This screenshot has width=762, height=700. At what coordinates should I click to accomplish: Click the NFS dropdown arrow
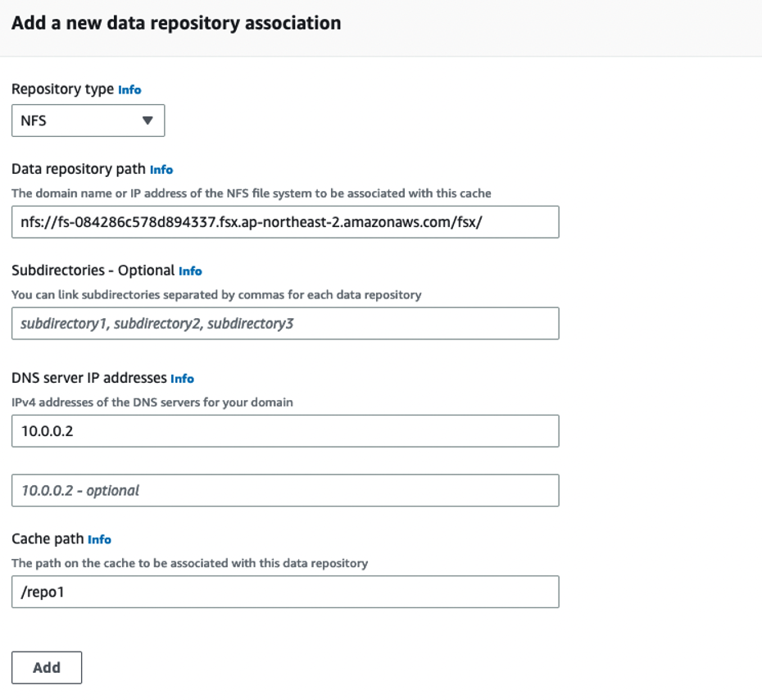click(147, 120)
